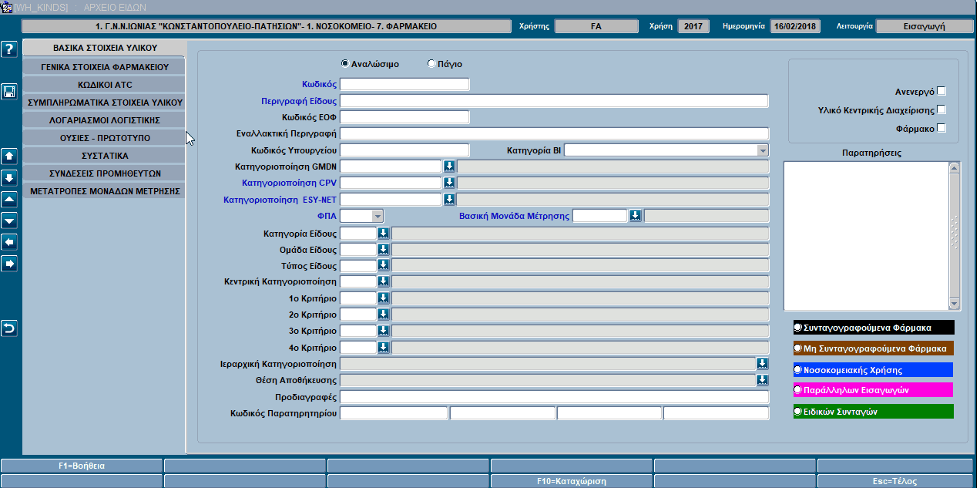Expand the ΦΠΑ dropdown
980x488 pixels.
pos(377,216)
